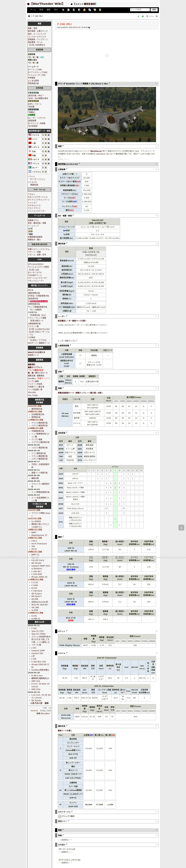The width and height of the screenshot is (186, 868).
Task: Click the small icon after the Last-modified timestamp
Action: pyautogui.click(x=89, y=27)
